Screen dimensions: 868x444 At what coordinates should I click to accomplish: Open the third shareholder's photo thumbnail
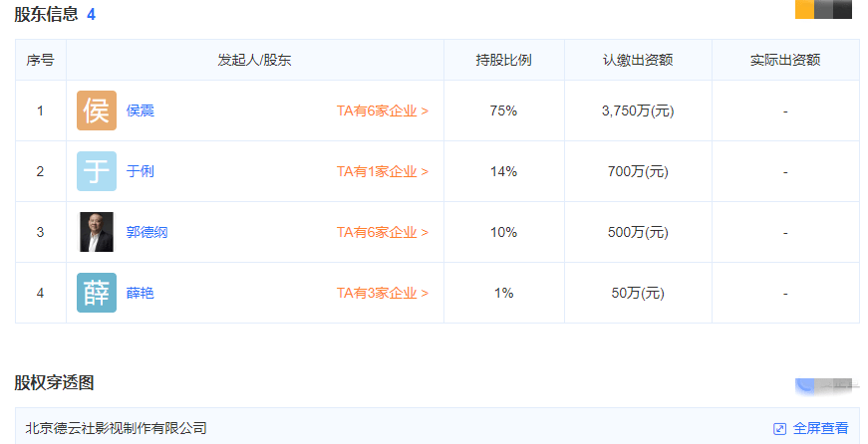point(97,232)
